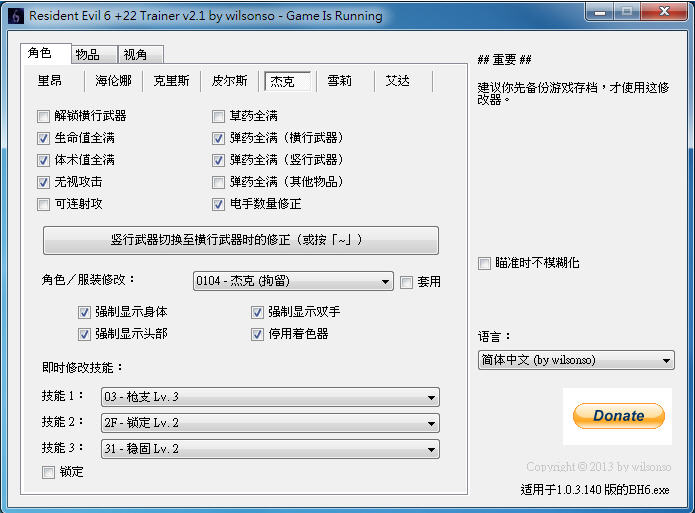This screenshot has width=695, height=513.
Task: Enable 可连射攻 checkbox
Action: click(43, 204)
